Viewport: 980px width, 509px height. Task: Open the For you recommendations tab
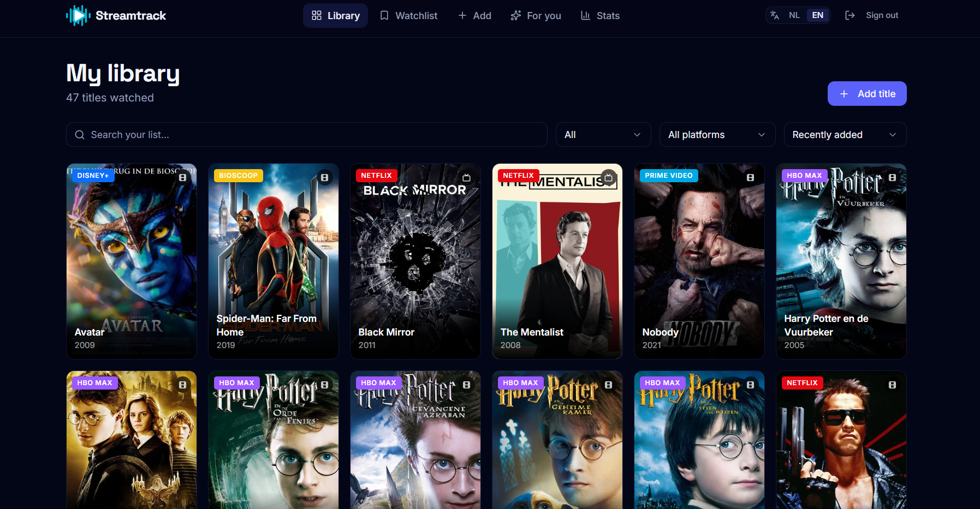(536, 15)
